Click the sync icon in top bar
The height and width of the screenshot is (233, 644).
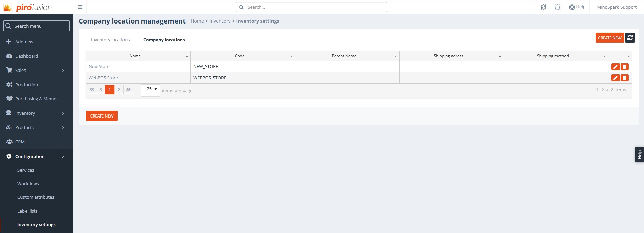pyautogui.click(x=543, y=7)
